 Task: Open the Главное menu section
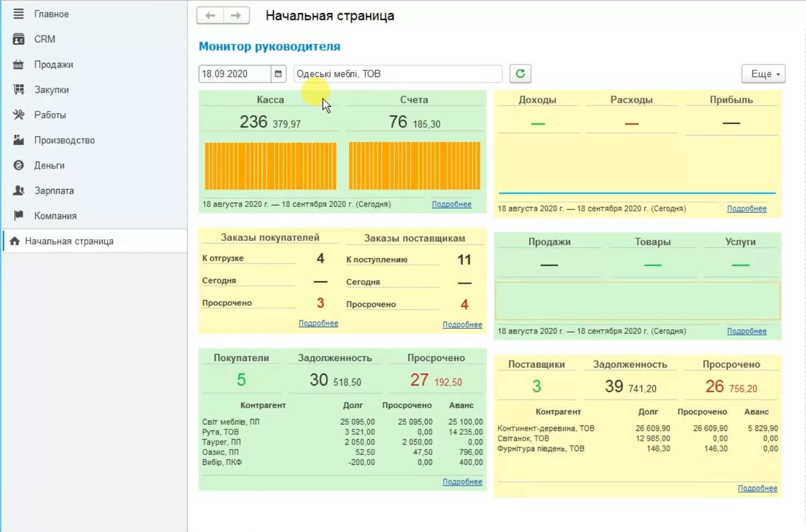pyautogui.click(x=51, y=14)
